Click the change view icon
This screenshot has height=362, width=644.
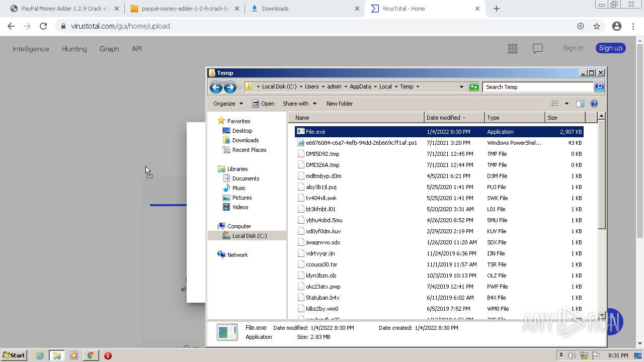pyautogui.click(x=554, y=104)
